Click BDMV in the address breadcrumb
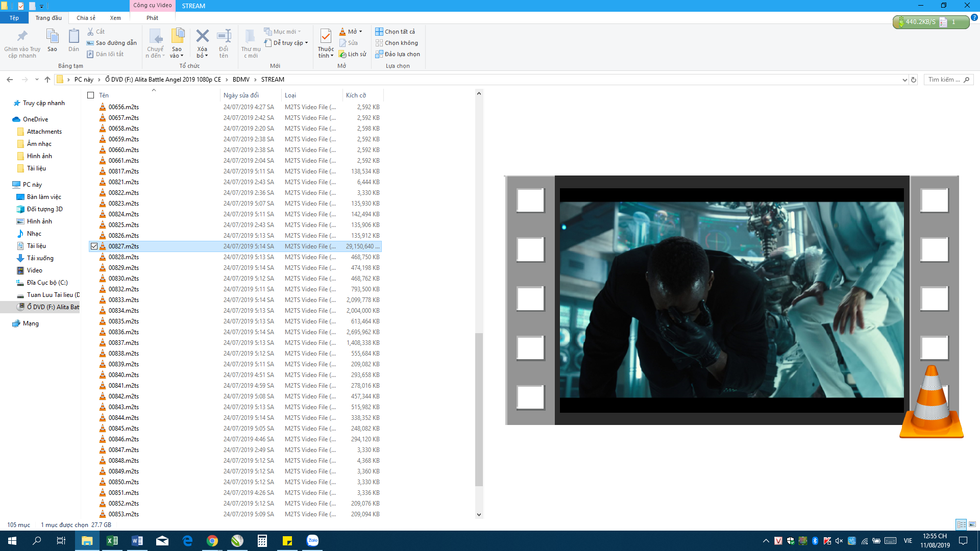Screen dimensions: 980x551 tap(241, 80)
